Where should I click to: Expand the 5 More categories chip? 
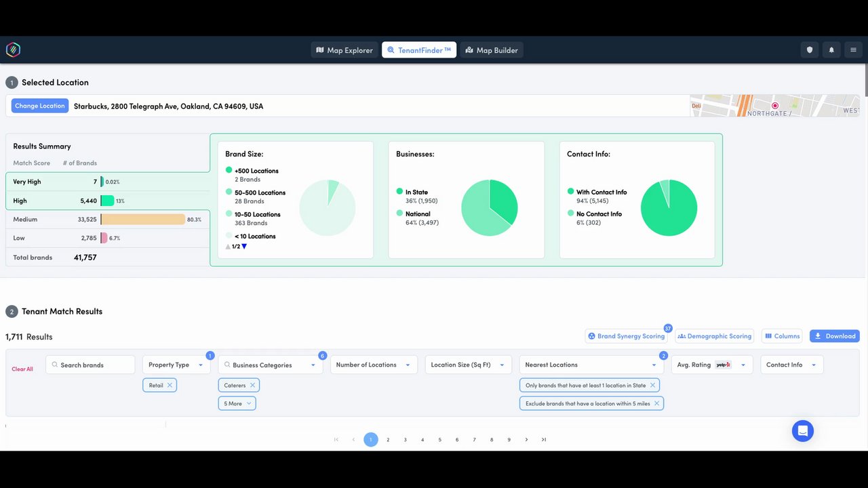click(237, 403)
